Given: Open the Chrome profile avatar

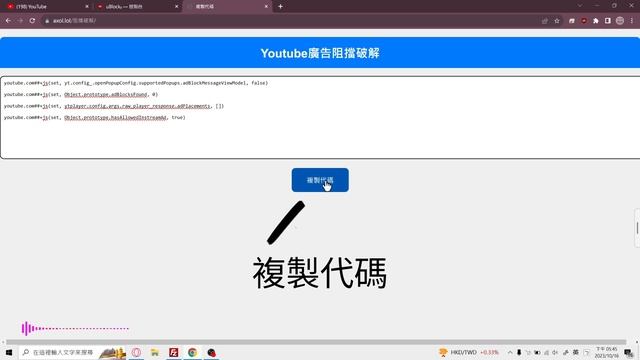Looking at the screenshot, I should (x=620, y=21).
